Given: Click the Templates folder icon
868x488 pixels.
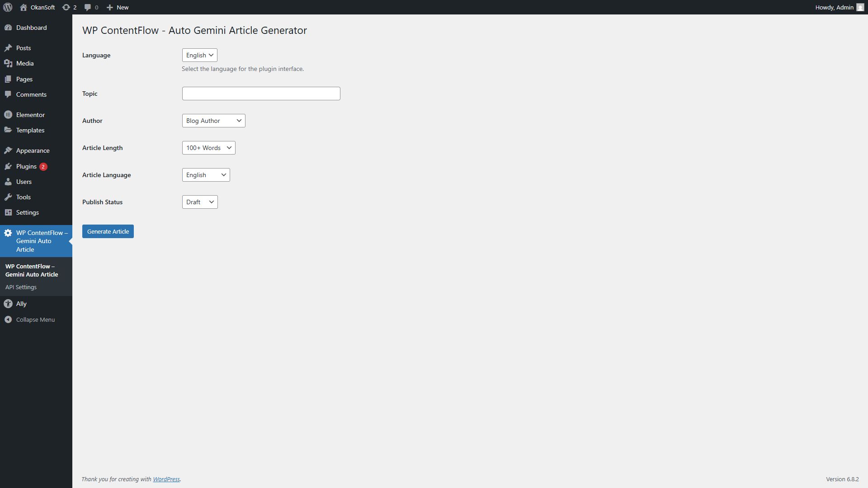Looking at the screenshot, I should click(8, 130).
